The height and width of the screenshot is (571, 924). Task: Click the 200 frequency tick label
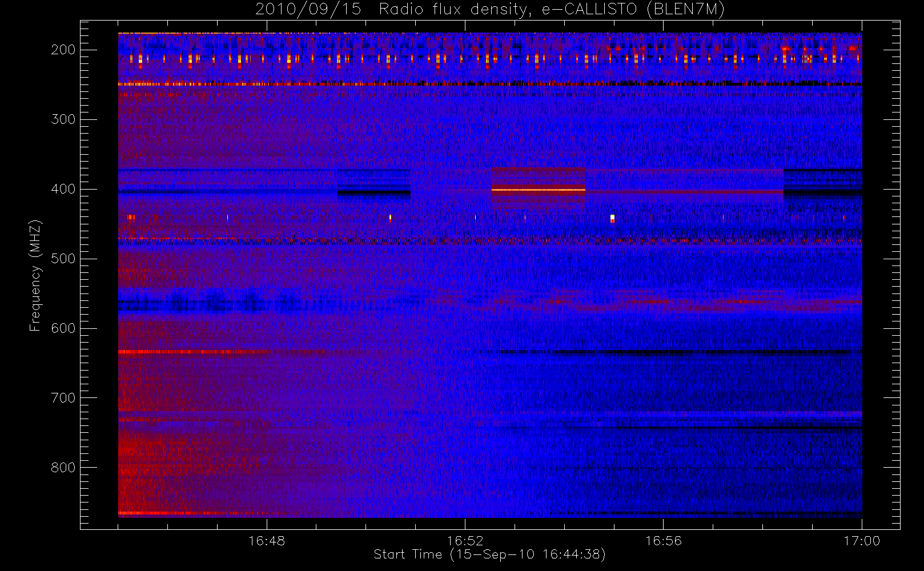pyautogui.click(x=63, y=50)
